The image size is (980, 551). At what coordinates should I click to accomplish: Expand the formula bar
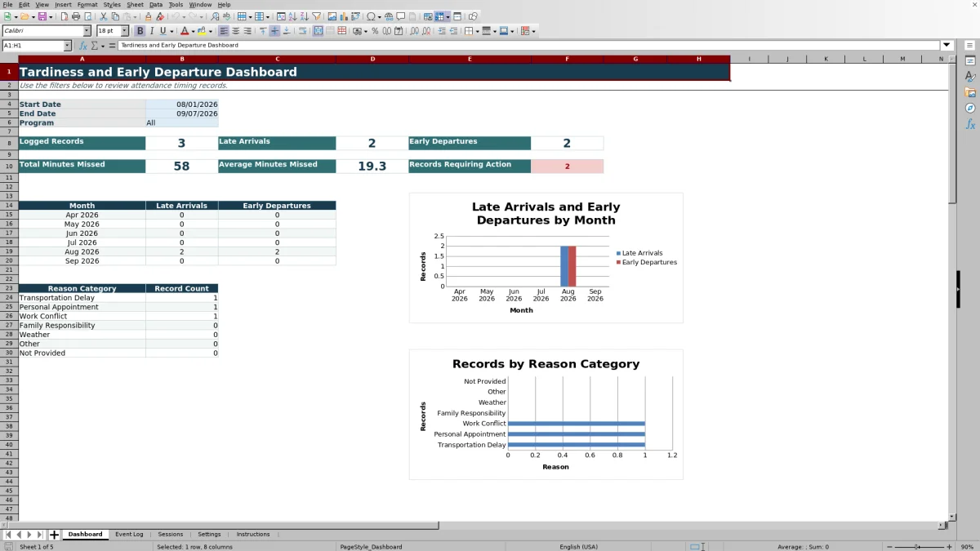947,46
